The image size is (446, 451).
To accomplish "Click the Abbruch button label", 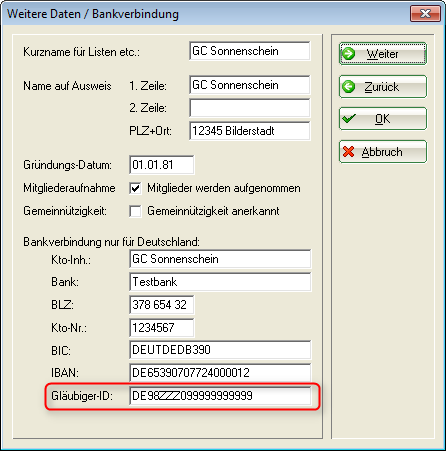I will click(x=382, y=152).
